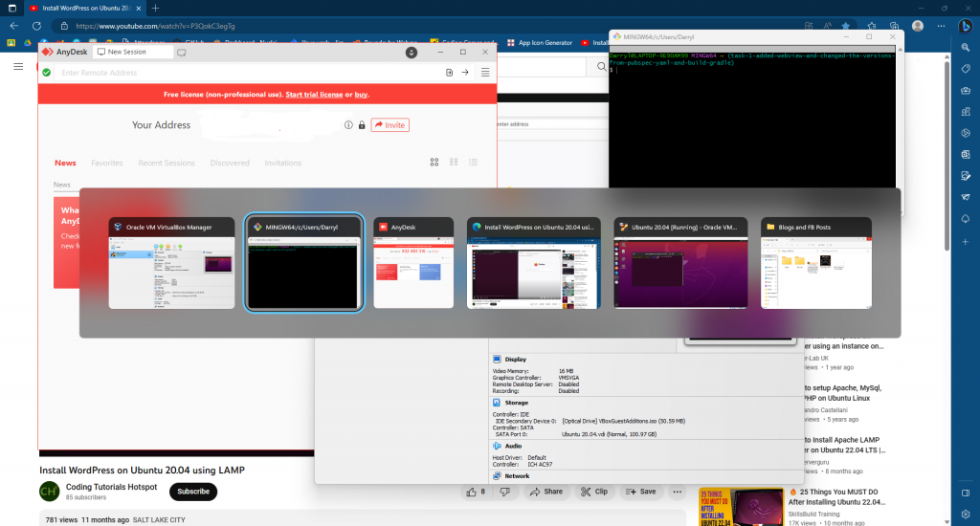Switch AnyDesk to list view
The width and height of the screenshot is (980, 526).
pyautogui.click(x=473, y=162)
